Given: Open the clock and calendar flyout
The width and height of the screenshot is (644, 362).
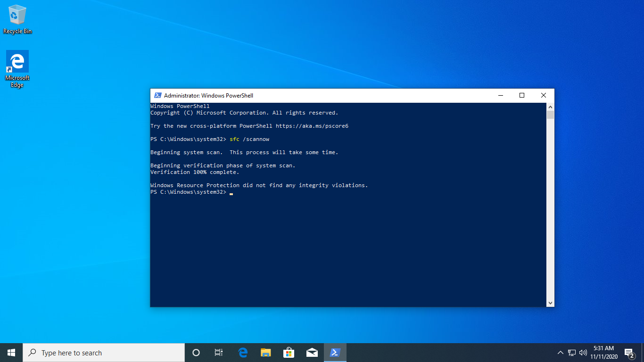Looking at the screenshot, I should [x=604, y=353].
